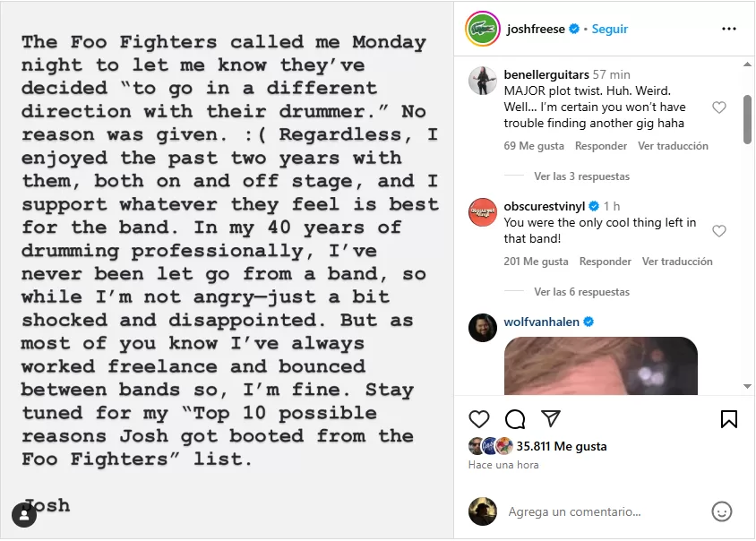Click the emoji picker smiley icon
Viewport: 756px width, 541px height.
(x=721, y=511)
